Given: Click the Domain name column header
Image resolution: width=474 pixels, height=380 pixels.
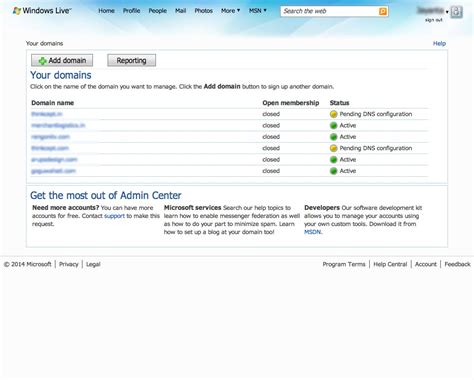Looking at the screenshot, I should pos(52,103).
